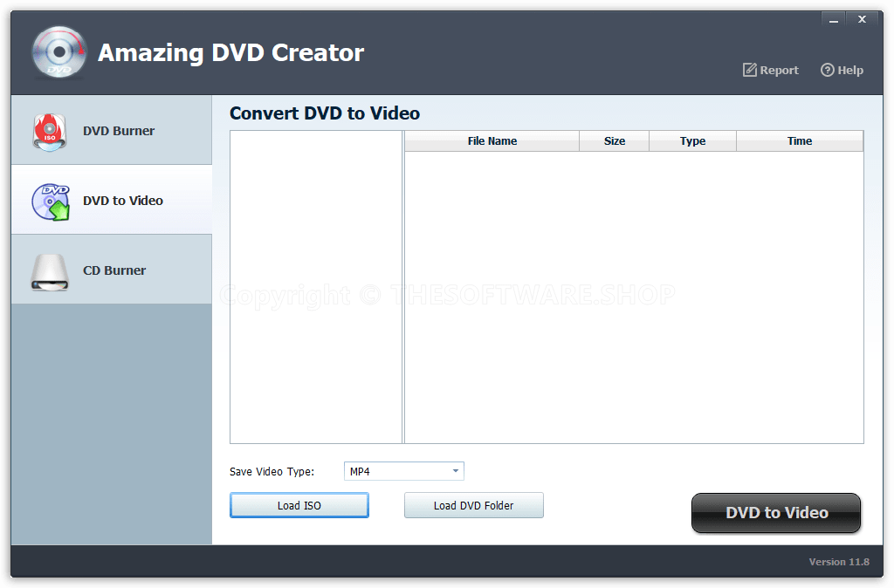
Task: Expand the MP4 format list arrow
Action: click(455, 470)
